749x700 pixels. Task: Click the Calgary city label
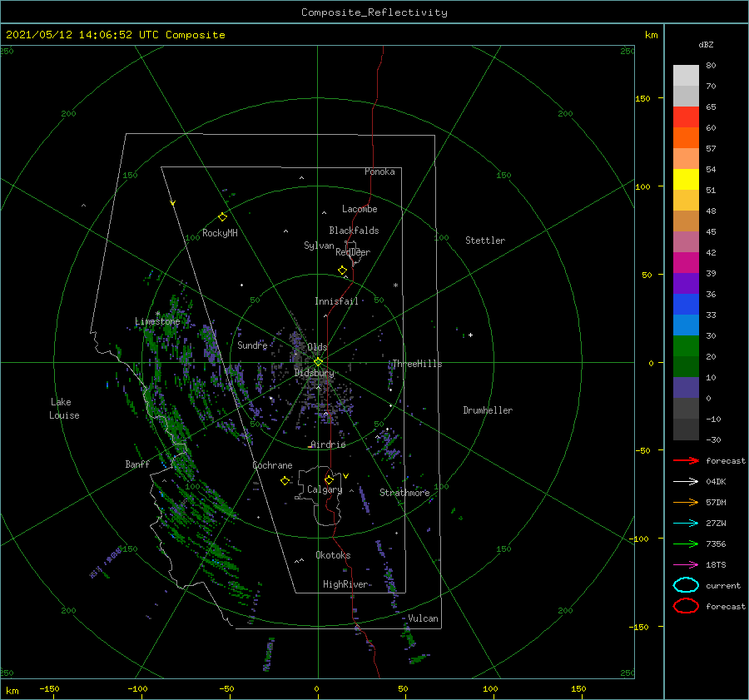[325, 489]
